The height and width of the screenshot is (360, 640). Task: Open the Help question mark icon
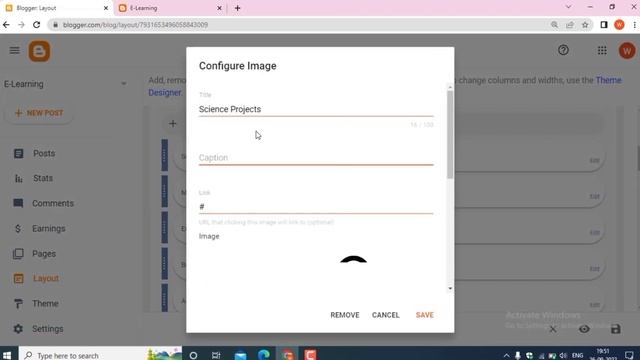(563, 50)
